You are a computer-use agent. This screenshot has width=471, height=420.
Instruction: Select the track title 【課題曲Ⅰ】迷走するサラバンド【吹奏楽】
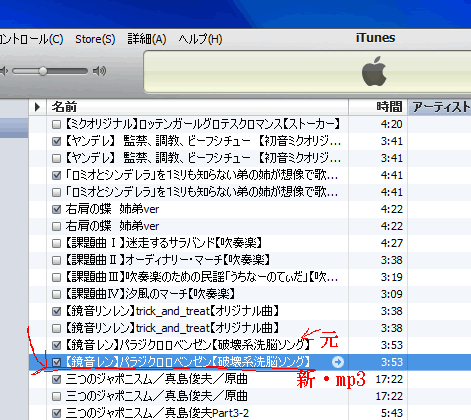pyautogui.click(x=163, y=243)
